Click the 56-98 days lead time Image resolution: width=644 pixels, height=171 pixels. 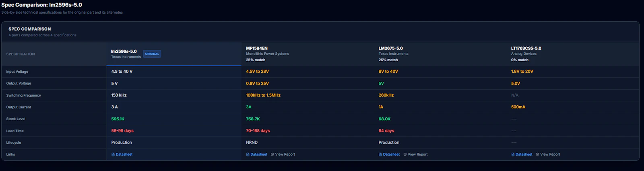[122, 131]
